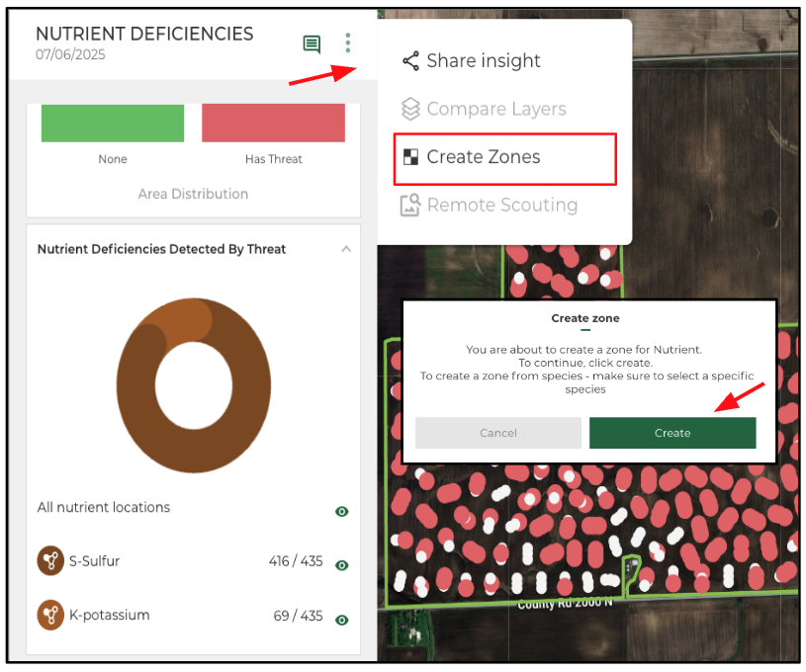The height and width of the screenshot is (672, 806).
Task: Select Create Zones menu entry
Action: (504, 159)
